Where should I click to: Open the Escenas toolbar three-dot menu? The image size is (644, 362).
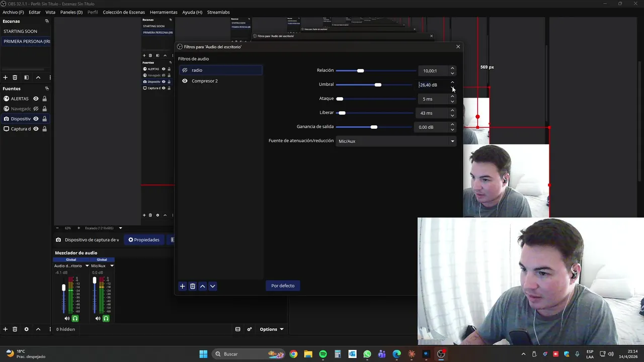[x=50, y=77]
